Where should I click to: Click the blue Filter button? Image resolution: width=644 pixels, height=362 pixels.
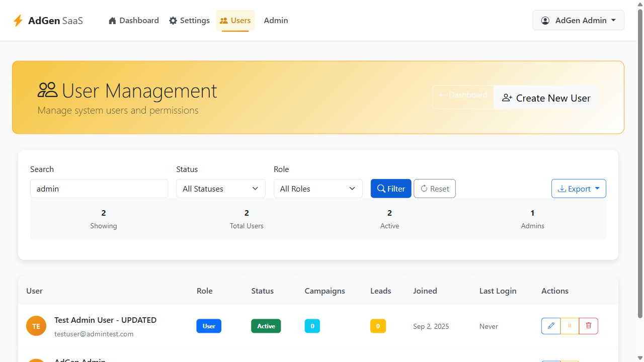391,189
